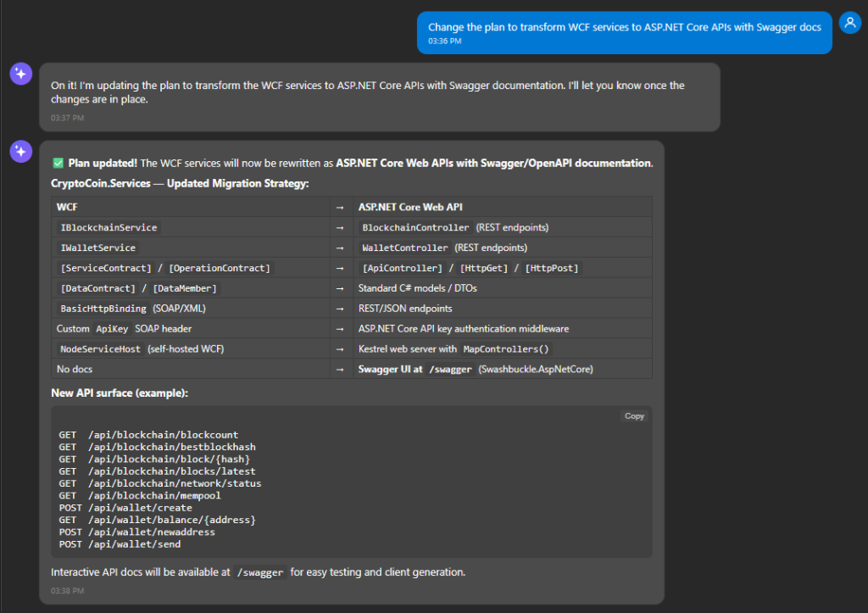
Task: Click the user message about Swagger docs
Action: 625,33
